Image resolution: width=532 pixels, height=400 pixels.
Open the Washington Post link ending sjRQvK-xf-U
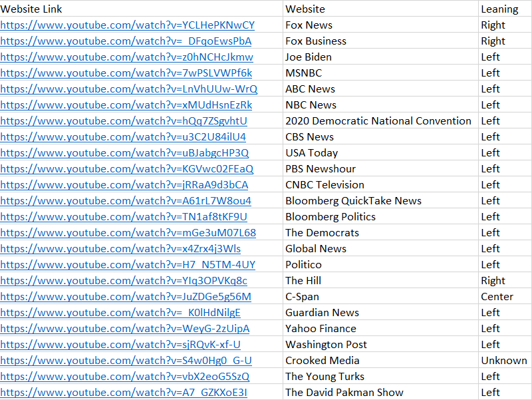(120, 344)
